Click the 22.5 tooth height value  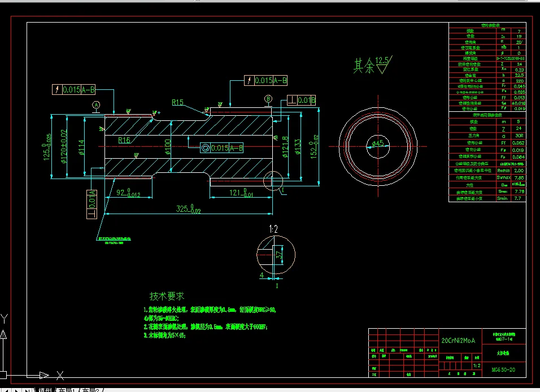click(x=519, y=75)
